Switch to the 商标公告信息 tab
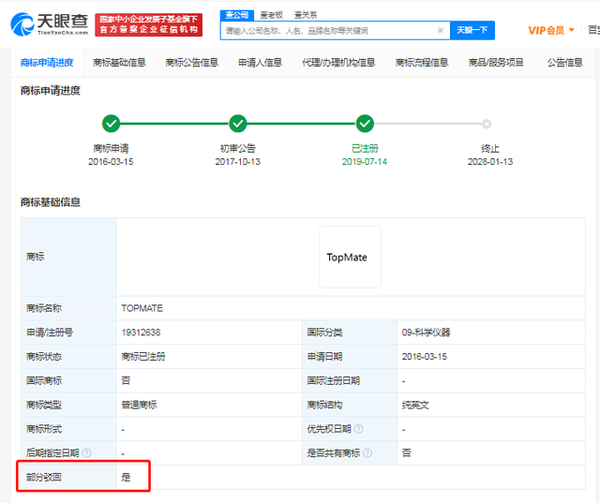600x503 pixels. 192,63
